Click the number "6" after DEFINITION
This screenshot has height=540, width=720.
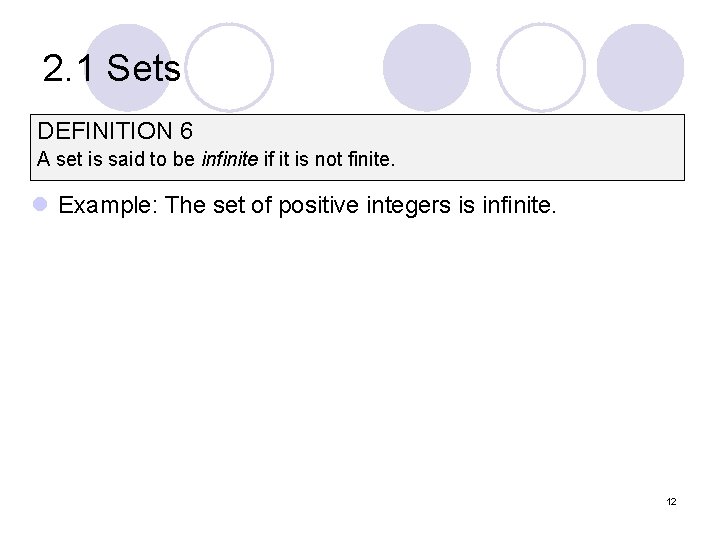pos(186,131)
